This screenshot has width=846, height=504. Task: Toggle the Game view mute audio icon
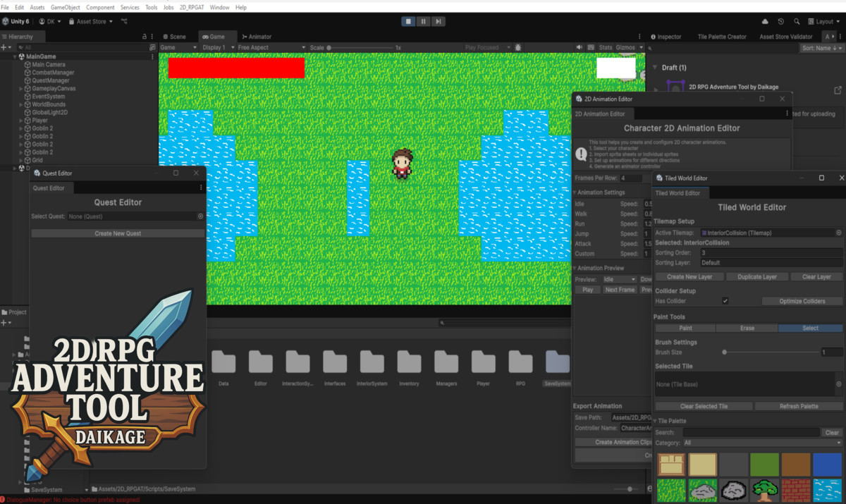pyautogui.click(x=580, y=47)
